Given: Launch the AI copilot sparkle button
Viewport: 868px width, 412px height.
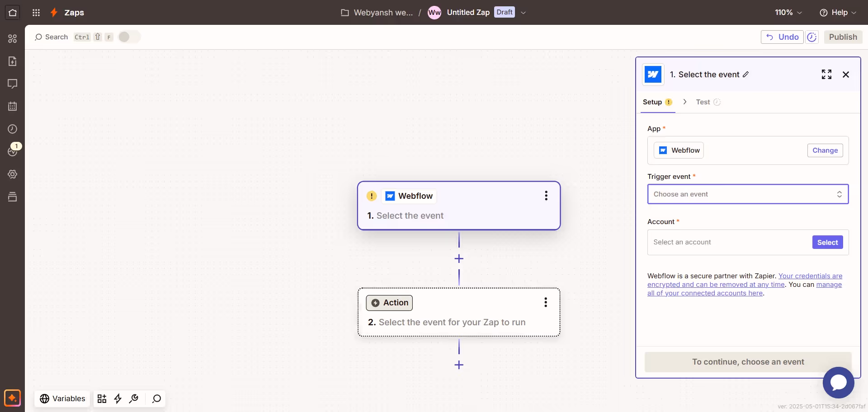Looking at the screenshot, I should 13,398.
